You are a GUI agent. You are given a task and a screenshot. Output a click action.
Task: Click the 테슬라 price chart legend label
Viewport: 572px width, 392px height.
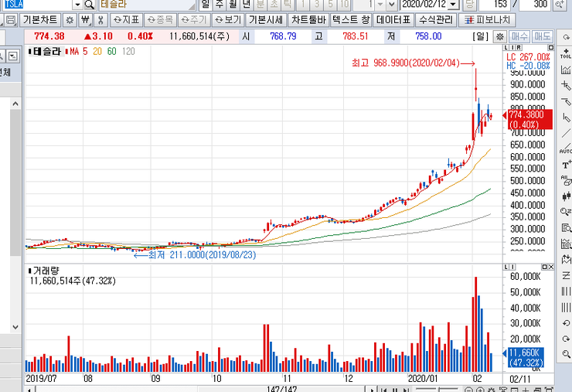46,52
